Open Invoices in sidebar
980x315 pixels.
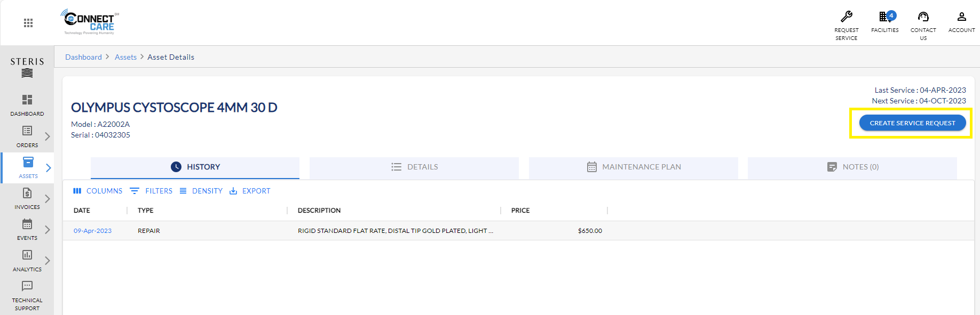pyautogui.click(x=27, y=198)
